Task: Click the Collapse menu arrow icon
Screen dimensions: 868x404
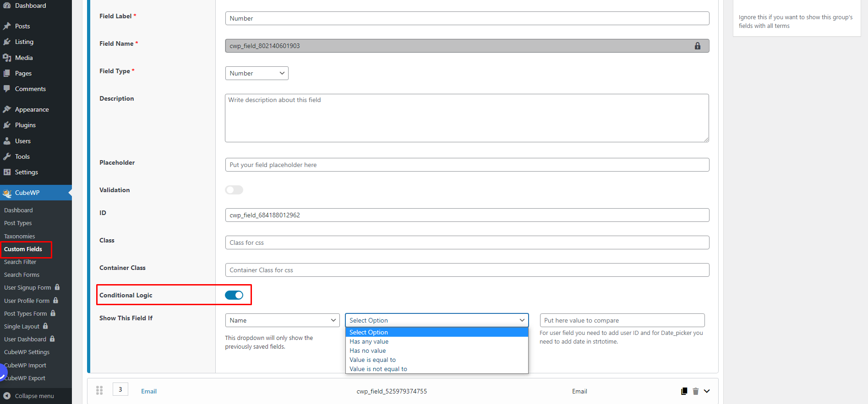Action: pyautogui.click(x=7, y=396)
